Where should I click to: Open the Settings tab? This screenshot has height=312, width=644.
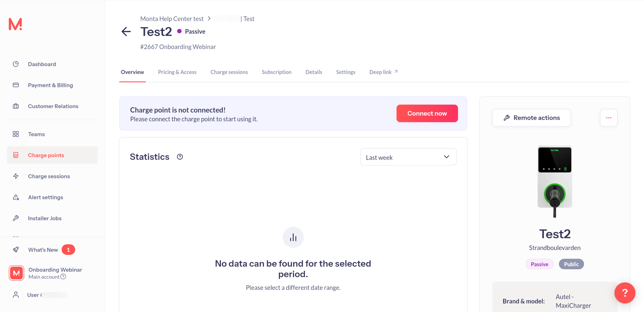(x=346, y=72)
